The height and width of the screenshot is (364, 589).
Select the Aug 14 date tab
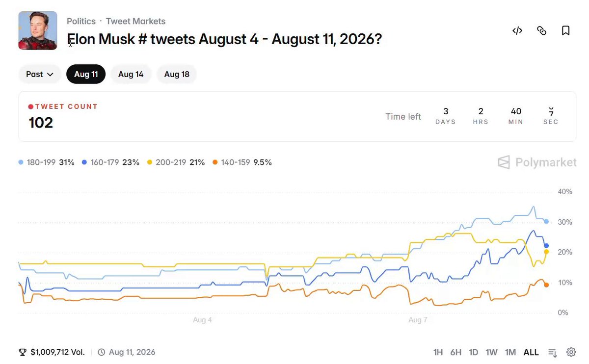click(x=131, y=74)
